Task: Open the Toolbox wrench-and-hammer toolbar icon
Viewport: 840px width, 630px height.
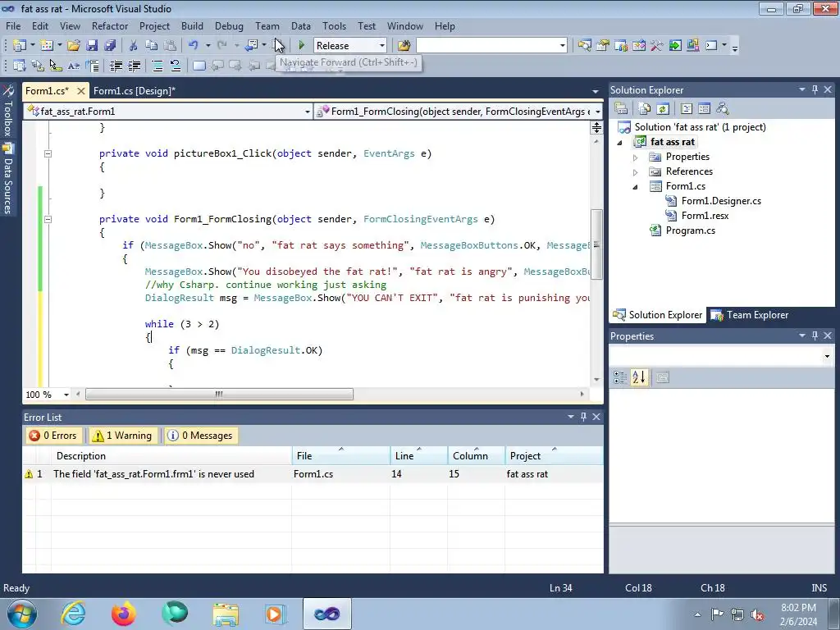Action: point(657,46)
